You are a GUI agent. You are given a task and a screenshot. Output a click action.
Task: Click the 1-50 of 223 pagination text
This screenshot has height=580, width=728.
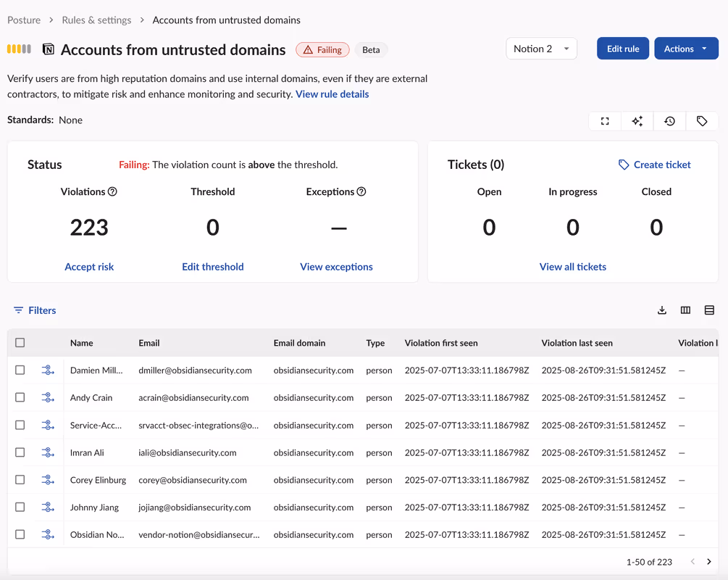(649, 562)
